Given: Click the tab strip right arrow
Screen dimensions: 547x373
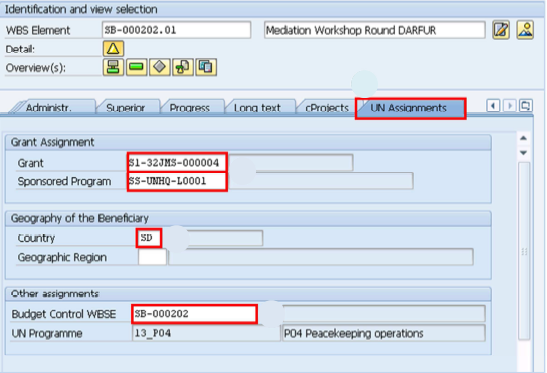Looking at the screenshot, I should click(510, 105).
